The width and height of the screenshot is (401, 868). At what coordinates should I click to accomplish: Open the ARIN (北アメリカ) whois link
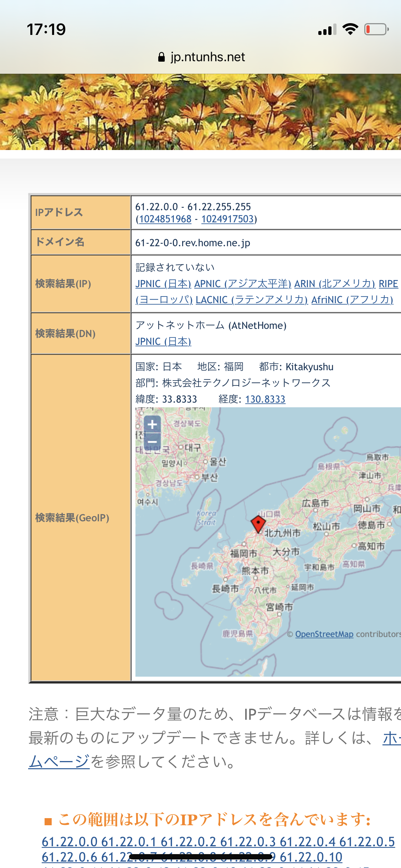(334, 284)
